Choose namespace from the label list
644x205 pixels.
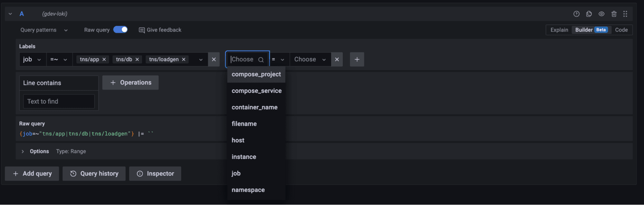248,190
